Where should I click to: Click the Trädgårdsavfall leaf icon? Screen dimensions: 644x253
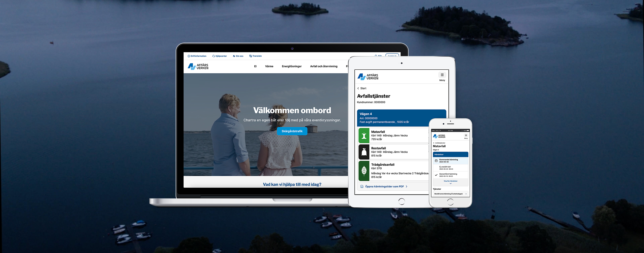pyautogui.click(x=364, y=171)
